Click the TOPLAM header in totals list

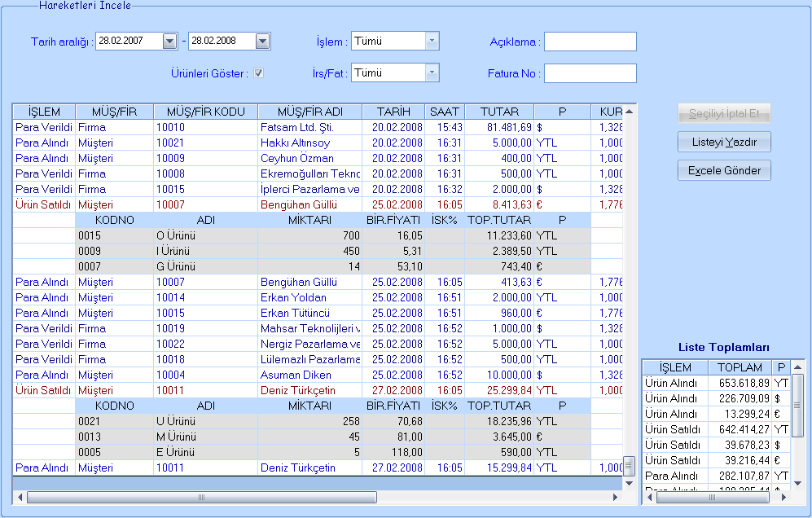(x=740, y=368)
